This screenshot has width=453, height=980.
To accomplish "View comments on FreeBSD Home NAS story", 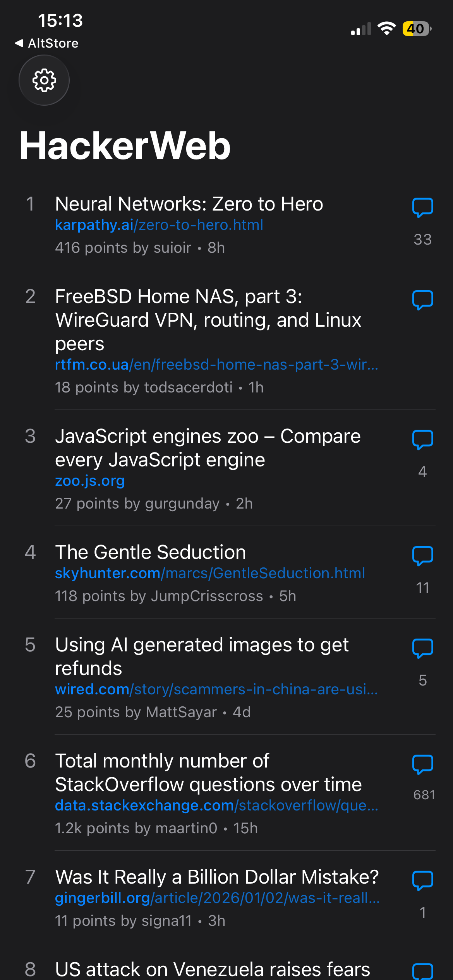I will [x=422, y=300].
